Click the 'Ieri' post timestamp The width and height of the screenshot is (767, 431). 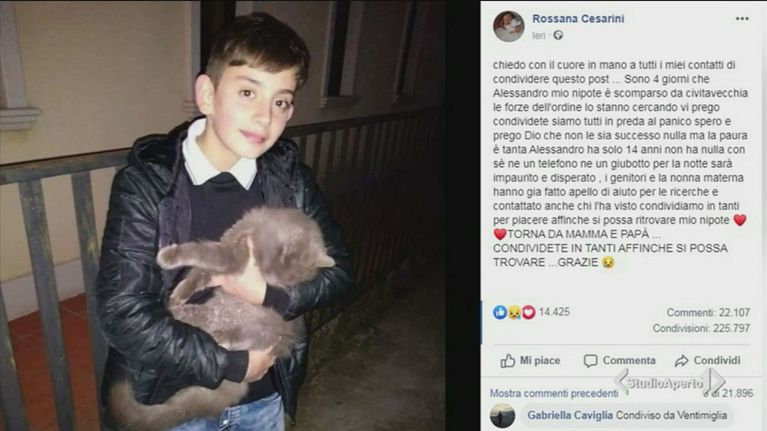tap(539, 35)
